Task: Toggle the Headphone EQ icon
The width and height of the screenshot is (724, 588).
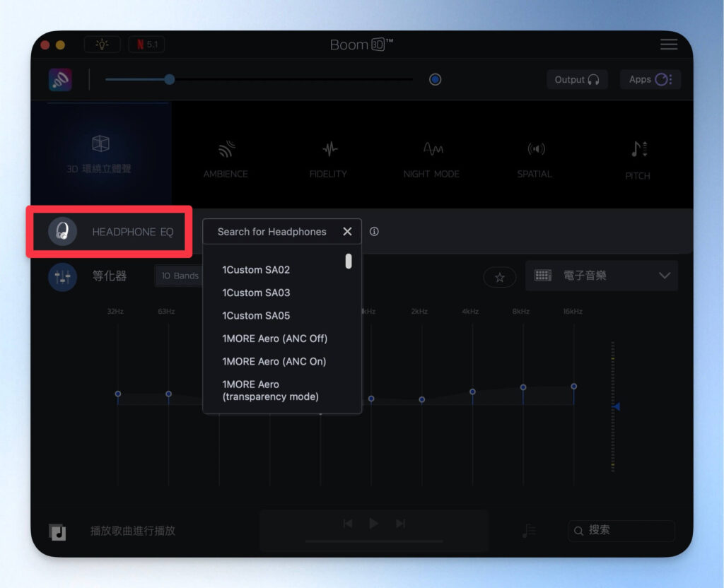Action: point(62,232)
